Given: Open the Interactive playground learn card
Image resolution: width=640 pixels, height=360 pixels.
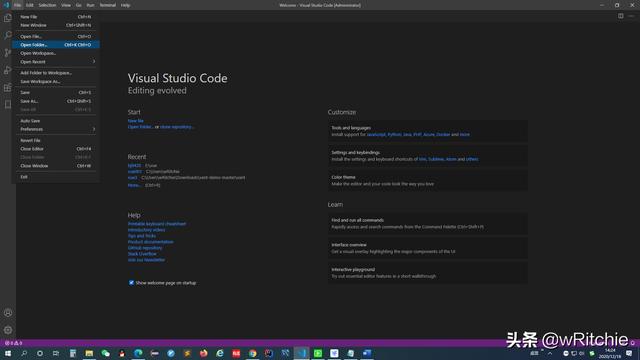Looking at the screenshot, I should coord(428,273).
